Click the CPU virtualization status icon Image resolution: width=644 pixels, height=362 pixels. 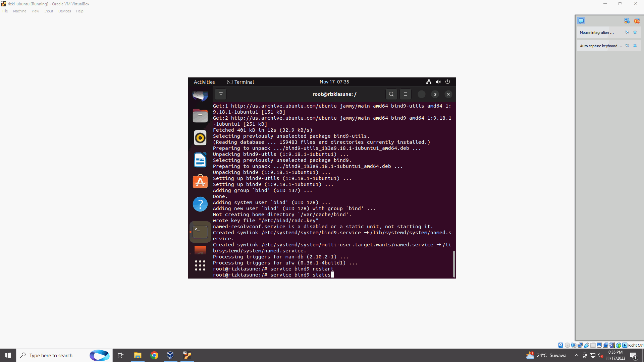pos(612,345)
